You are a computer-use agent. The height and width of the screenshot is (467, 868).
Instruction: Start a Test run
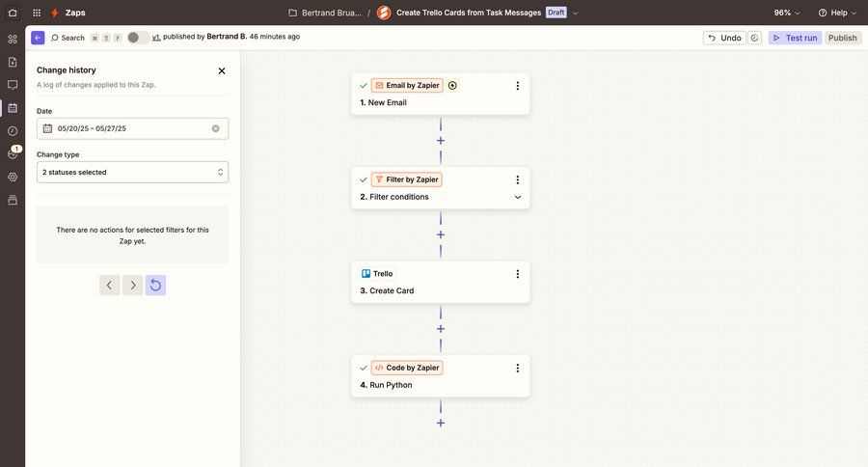(795, 38)
